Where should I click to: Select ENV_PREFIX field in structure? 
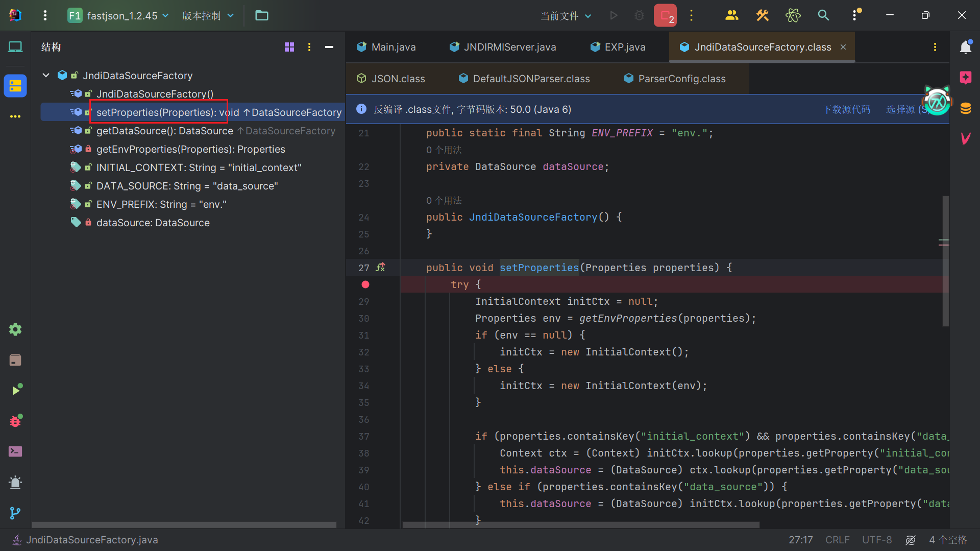click(161, 204)
